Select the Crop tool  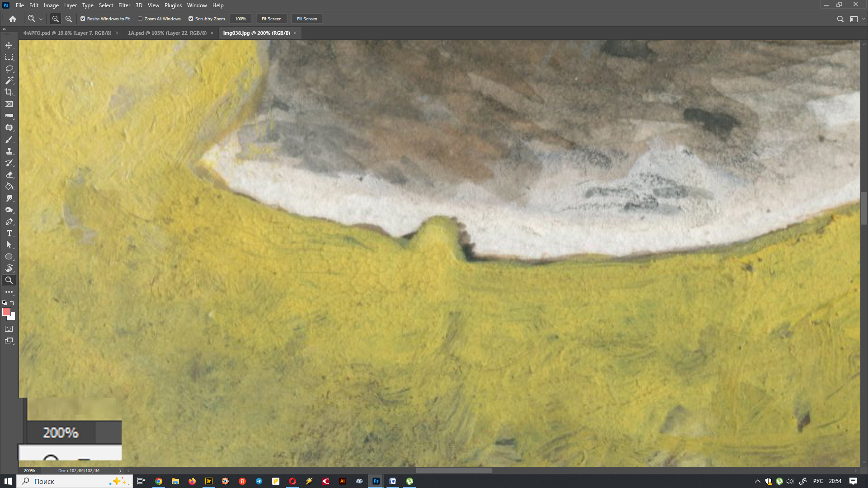tap(9, 92)
